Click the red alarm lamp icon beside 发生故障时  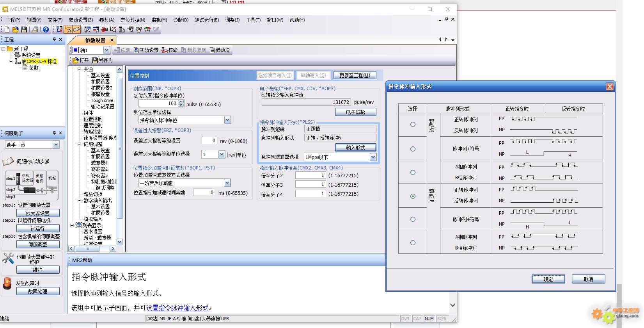pos(7,284)
